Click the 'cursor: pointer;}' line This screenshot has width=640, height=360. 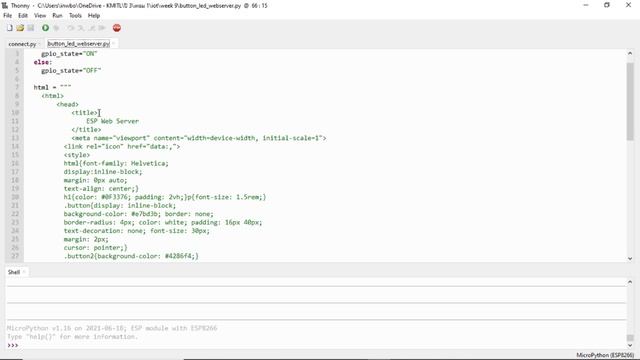[96, 248]
